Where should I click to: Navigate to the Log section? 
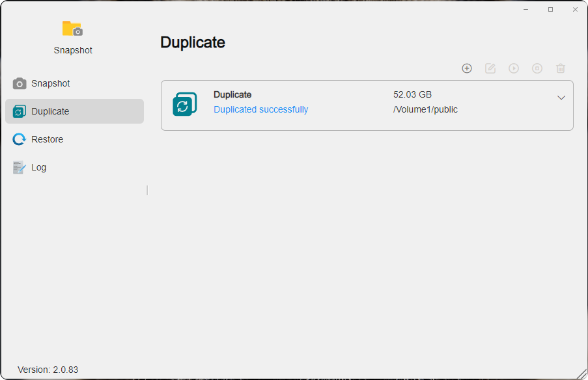[x=38, y=167]
